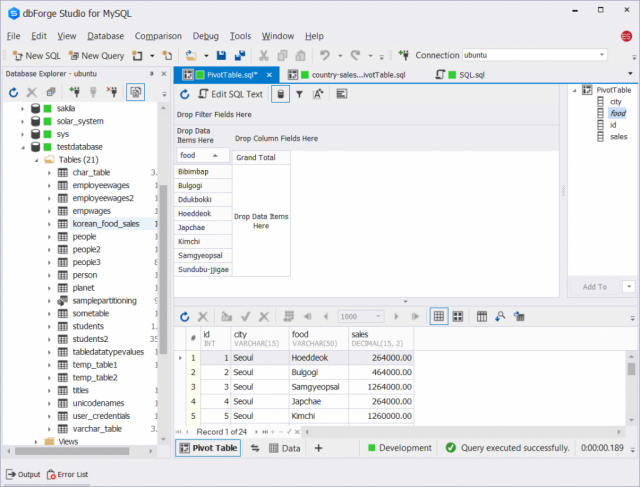The height and width of the screenshot is (487, 640).
Task: Open the File menu
Action: click(13, 36)
